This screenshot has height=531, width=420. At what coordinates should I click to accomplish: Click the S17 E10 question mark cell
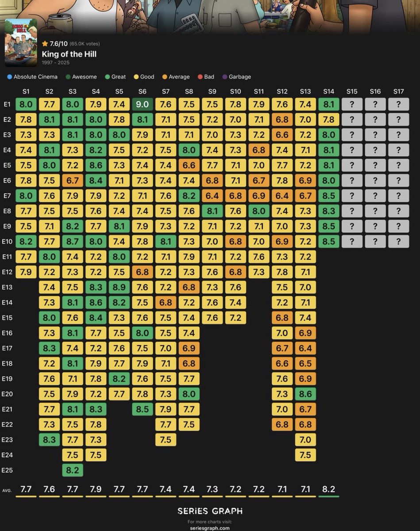[x=398, y=242]
